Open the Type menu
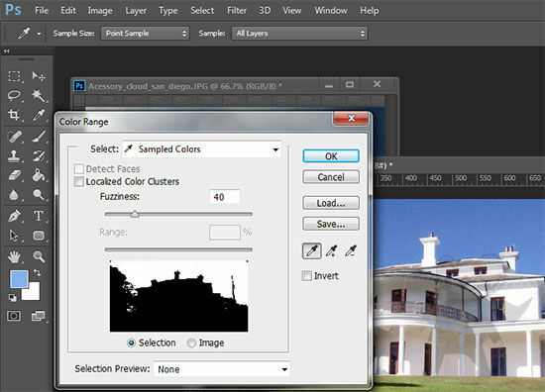The width and height of the screenshot is (545, 392). tap(167, 11)
